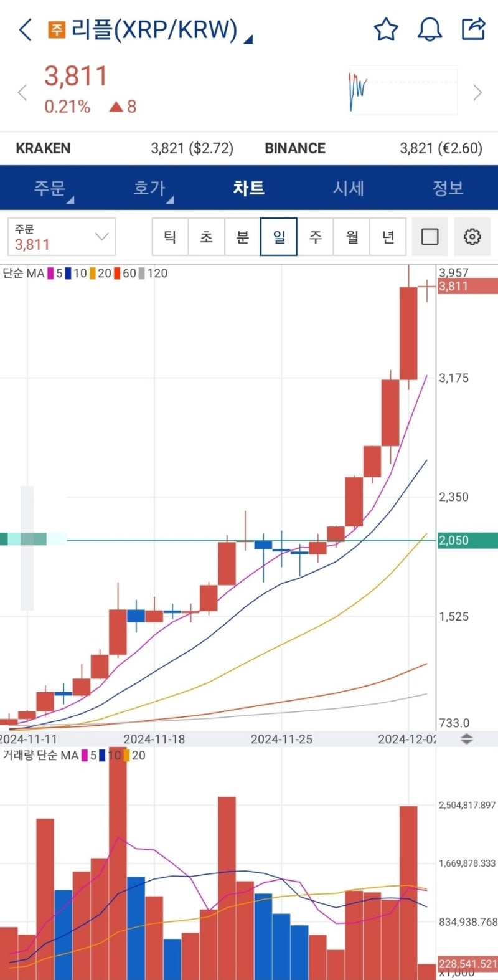The width and height of the screenshot is (498, 980).
Task: Tap the KRAKEN exchange label
Action: tap(43, 148)
